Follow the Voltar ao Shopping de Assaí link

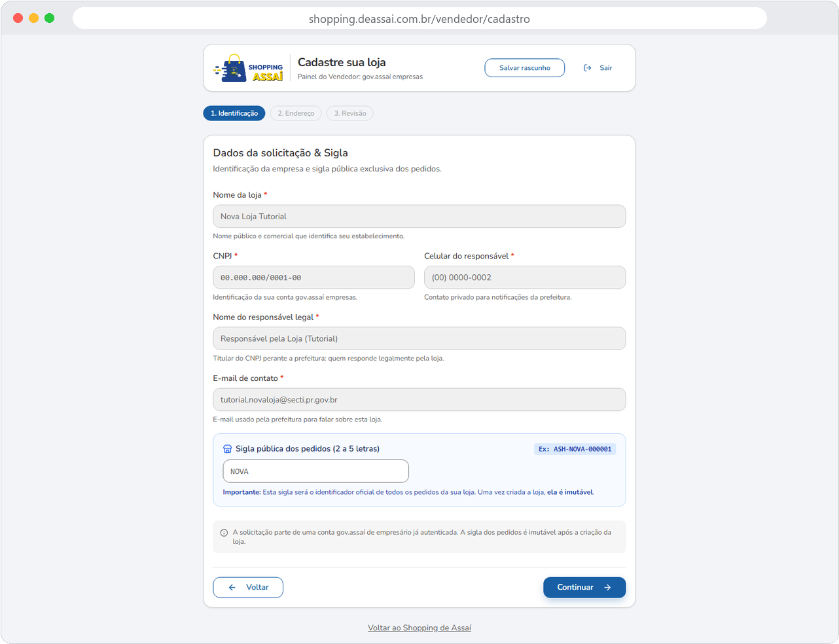tap(419, 628)
